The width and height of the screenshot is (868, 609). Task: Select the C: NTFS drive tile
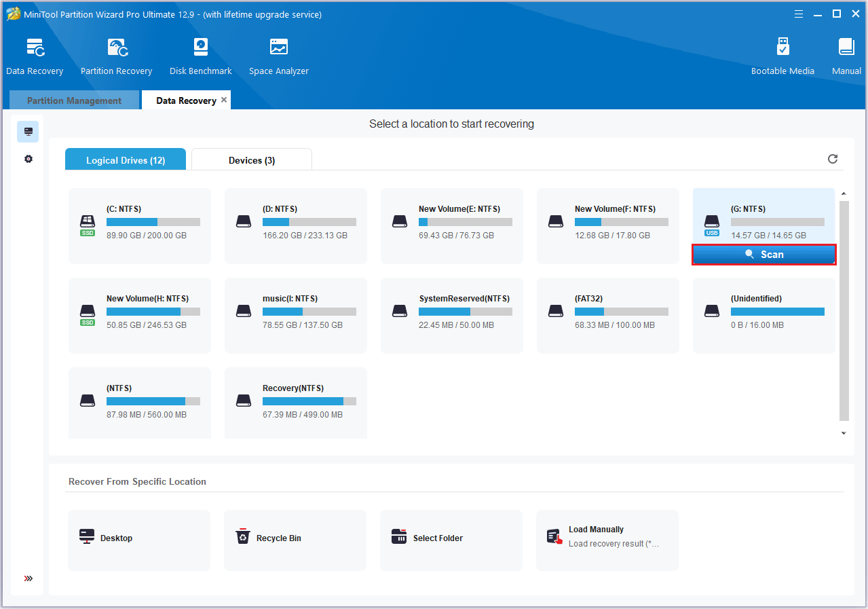140,225
